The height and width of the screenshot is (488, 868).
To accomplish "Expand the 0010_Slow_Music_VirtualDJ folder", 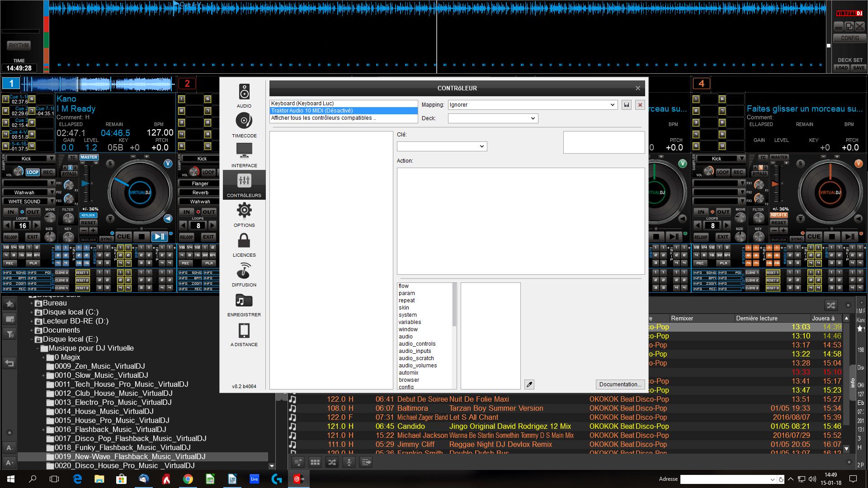I will tap(44, 375).
